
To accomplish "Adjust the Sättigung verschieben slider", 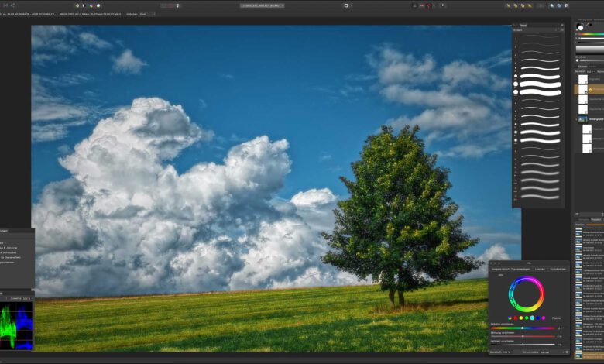I will 523,336.
